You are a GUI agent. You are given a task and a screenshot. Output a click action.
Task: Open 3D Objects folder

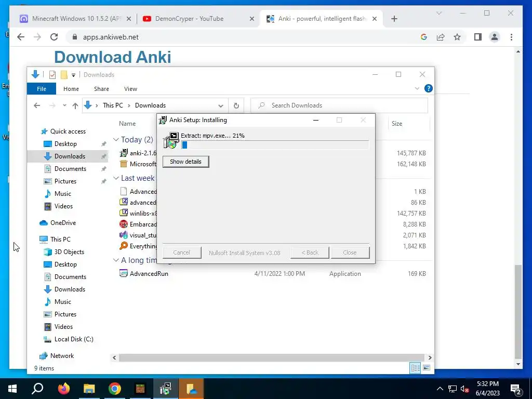click(69, 252)
